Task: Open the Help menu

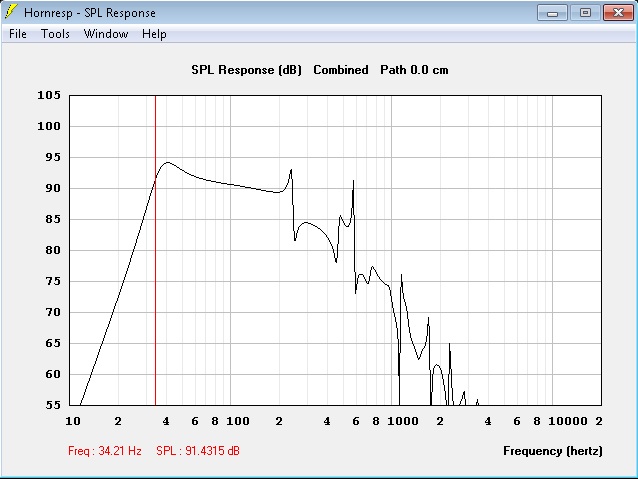Action: pos(154,34)
